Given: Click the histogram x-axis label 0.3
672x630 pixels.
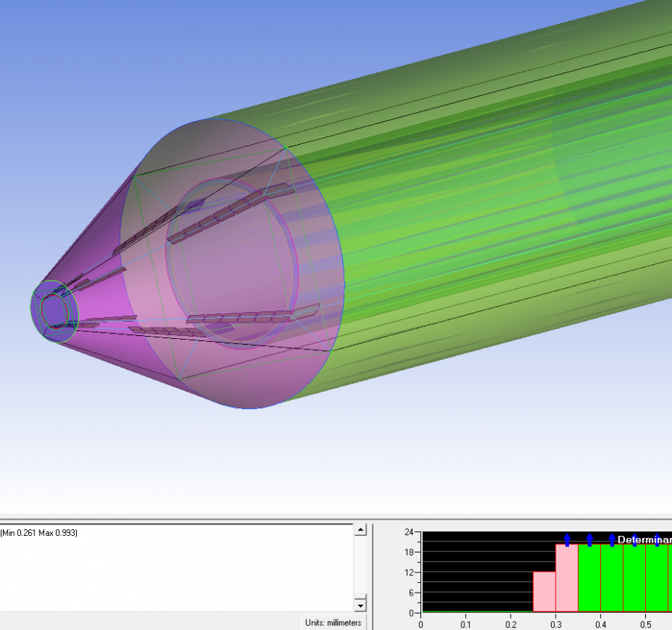Looking at the screenshot, I should 556,625.
